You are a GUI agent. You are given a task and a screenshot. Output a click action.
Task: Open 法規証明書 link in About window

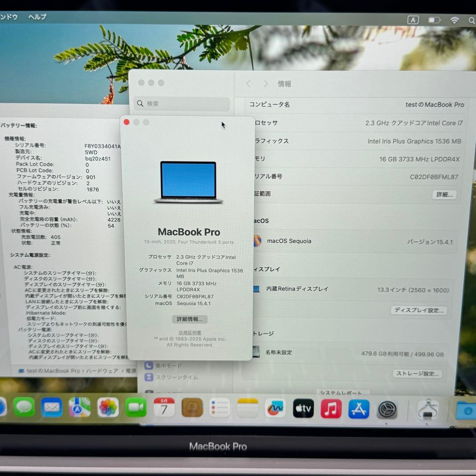(x=189, y=332)
